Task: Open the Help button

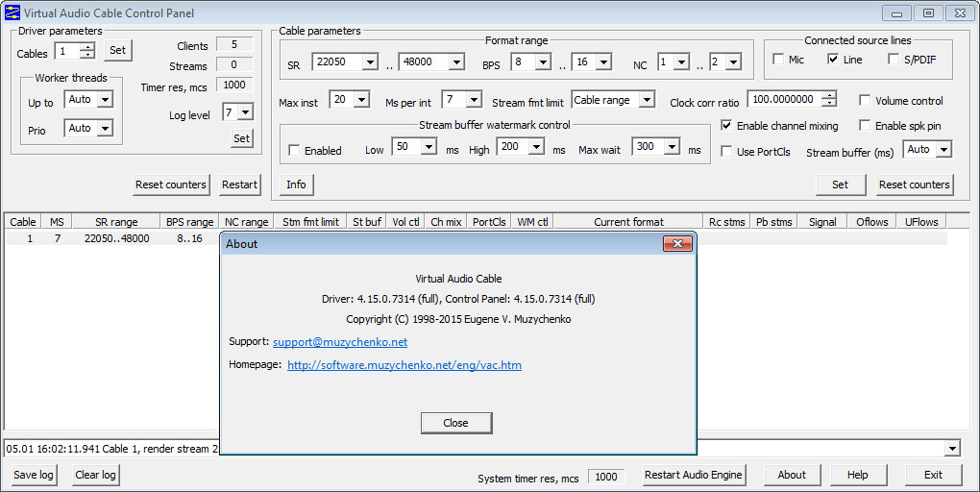Action: pos(857,475)
